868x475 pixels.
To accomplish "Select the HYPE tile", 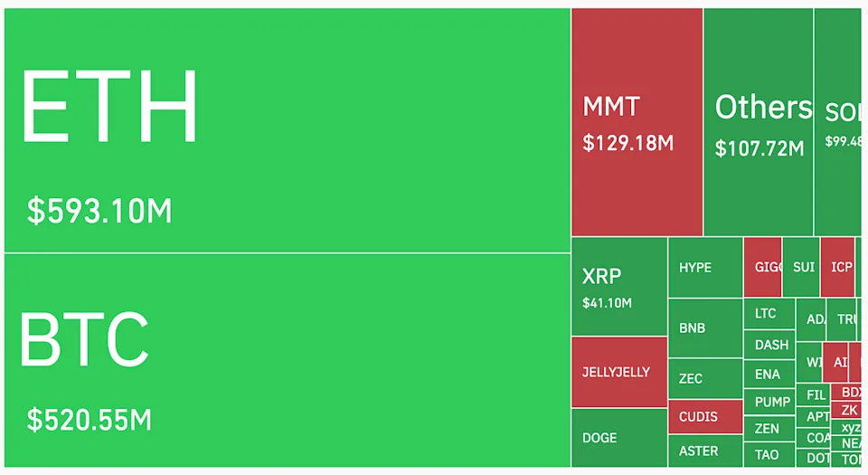I will [705, 268].
